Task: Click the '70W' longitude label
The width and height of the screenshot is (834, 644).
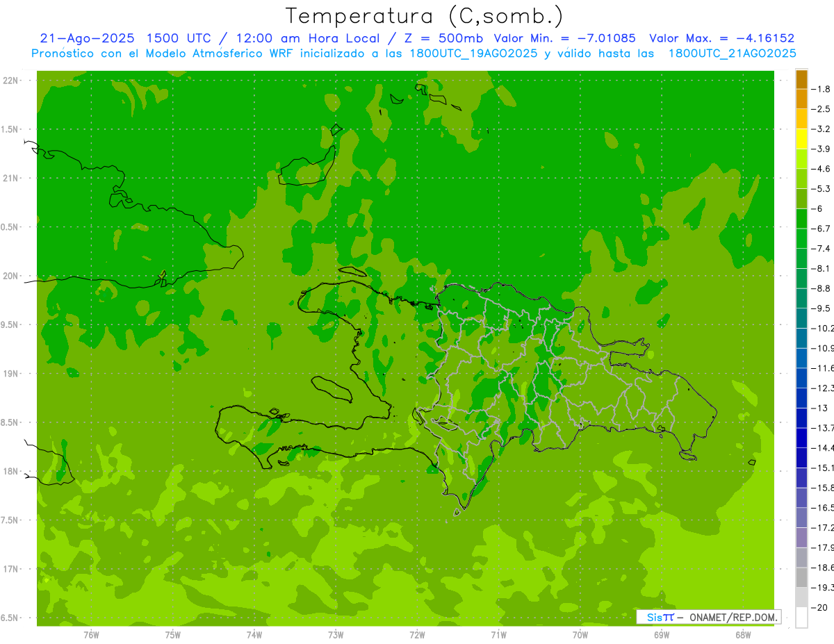Action: coord(580,635)
